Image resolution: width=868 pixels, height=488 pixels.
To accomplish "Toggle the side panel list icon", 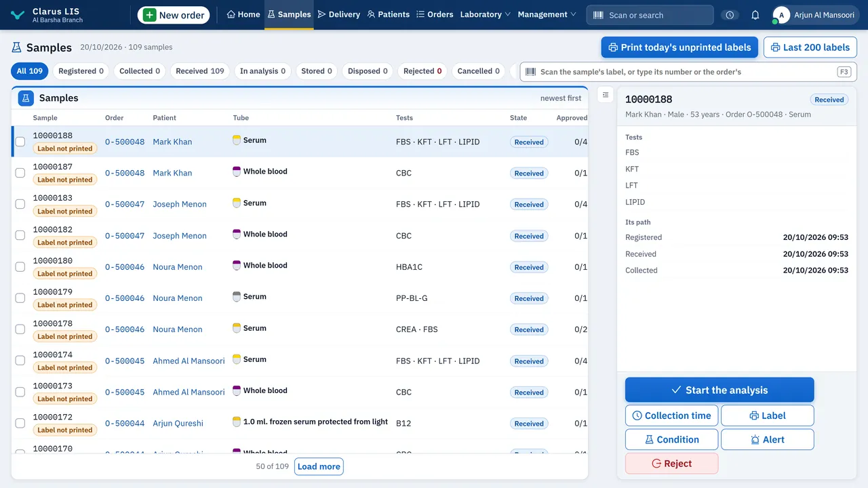I will [x=606, y=95].
